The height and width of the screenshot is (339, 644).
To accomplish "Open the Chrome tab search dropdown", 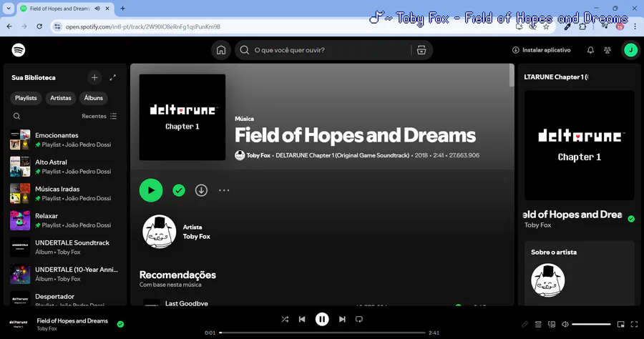I will click(9, 8).
